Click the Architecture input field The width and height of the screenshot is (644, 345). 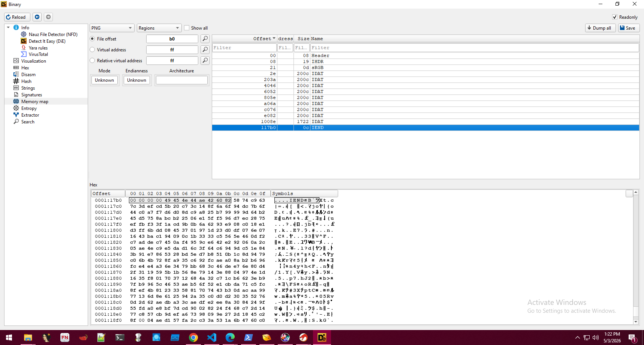[x=182, y=80]
